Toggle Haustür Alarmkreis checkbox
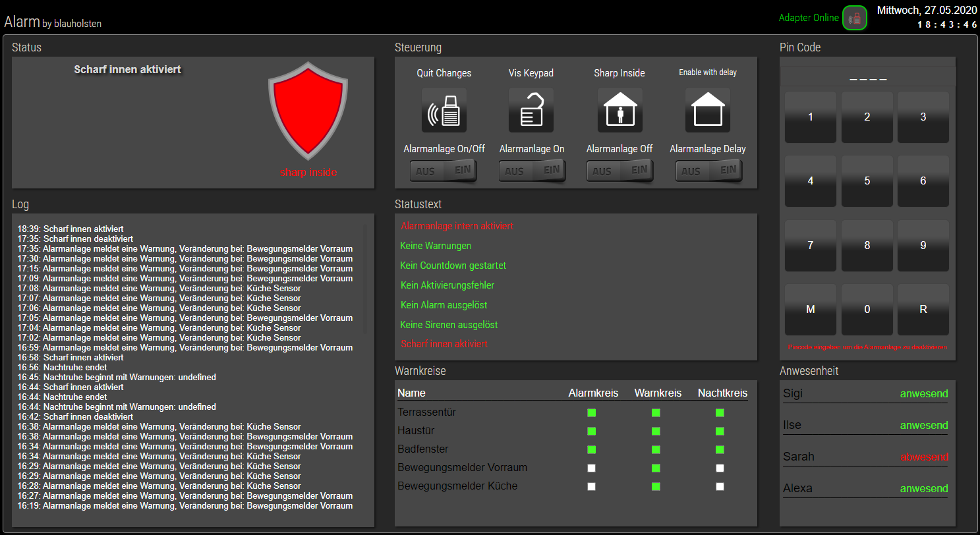This screenshot has height=535, width=980. coord(592,431)
